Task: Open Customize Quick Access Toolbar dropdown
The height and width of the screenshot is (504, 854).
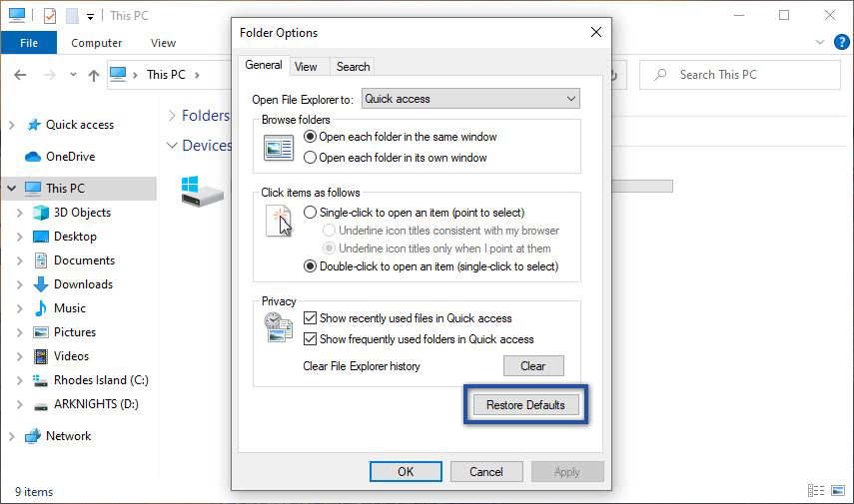Action: tap(91, 17)
